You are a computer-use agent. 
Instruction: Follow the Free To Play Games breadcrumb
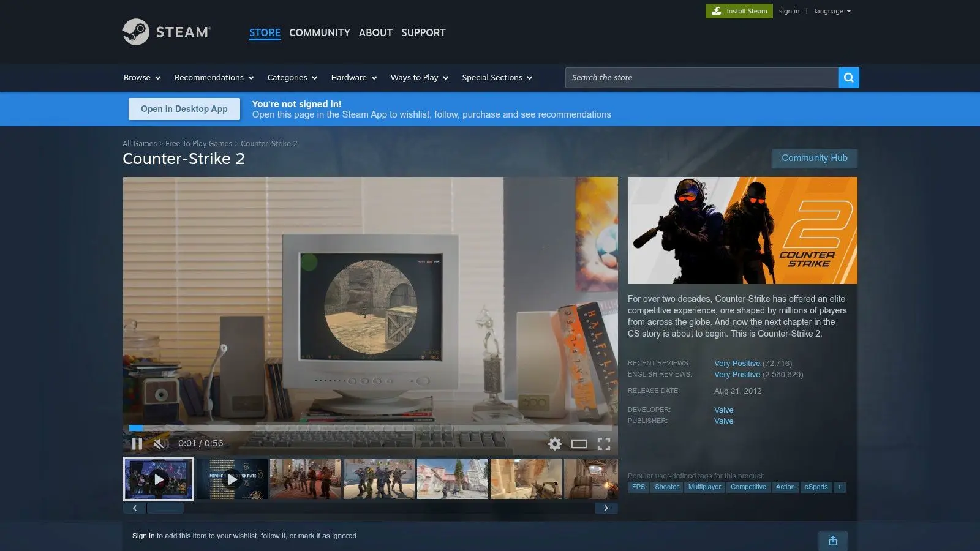pyautogui.click(x=198, y=144)
